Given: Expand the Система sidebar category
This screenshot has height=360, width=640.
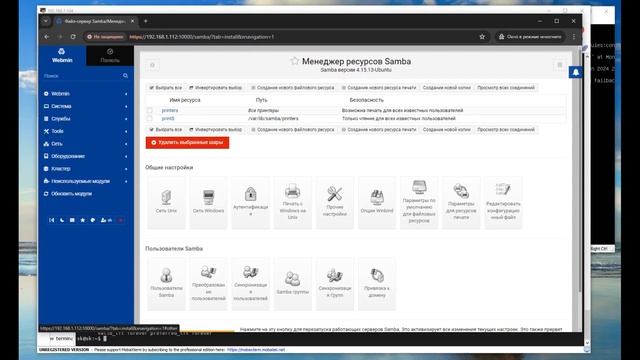Looking at the screenshot, I should tap(86, 106).
